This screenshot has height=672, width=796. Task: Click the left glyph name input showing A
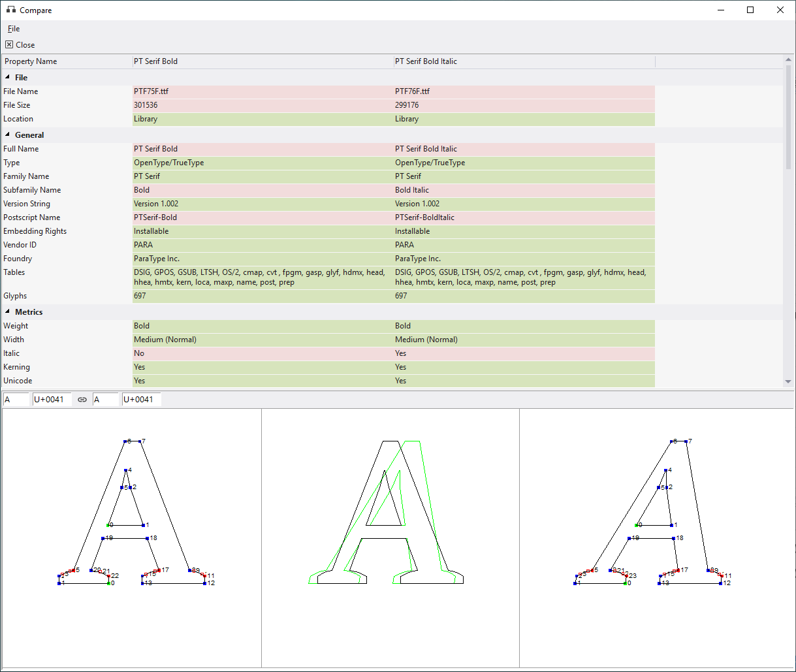(x=16, y=399)
